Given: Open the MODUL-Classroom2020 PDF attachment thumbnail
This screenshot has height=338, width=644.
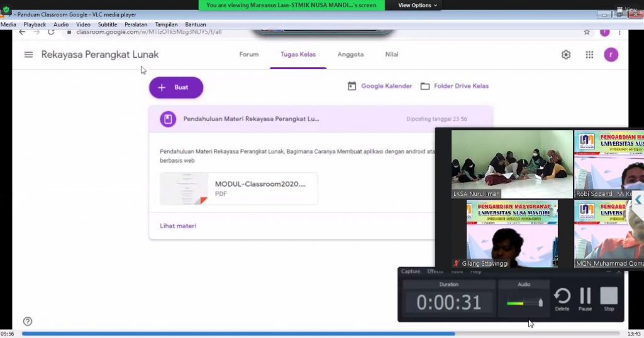Looking at the screenshot, I should 184,188.
